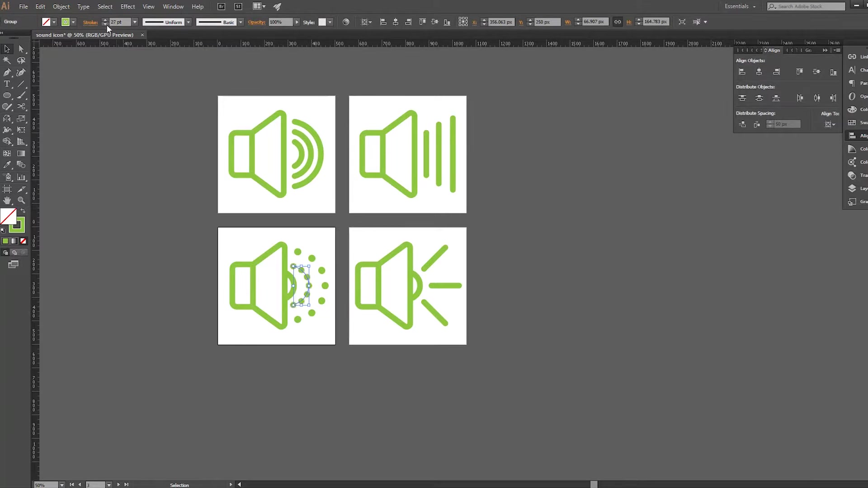
Task: Expand opacity slider arrow
Action: pos(297,22)
